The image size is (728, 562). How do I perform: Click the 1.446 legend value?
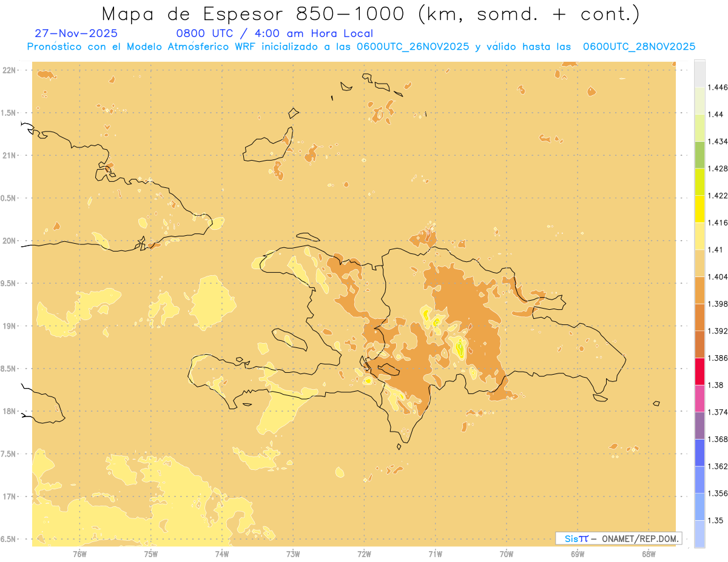pos(718,87)
